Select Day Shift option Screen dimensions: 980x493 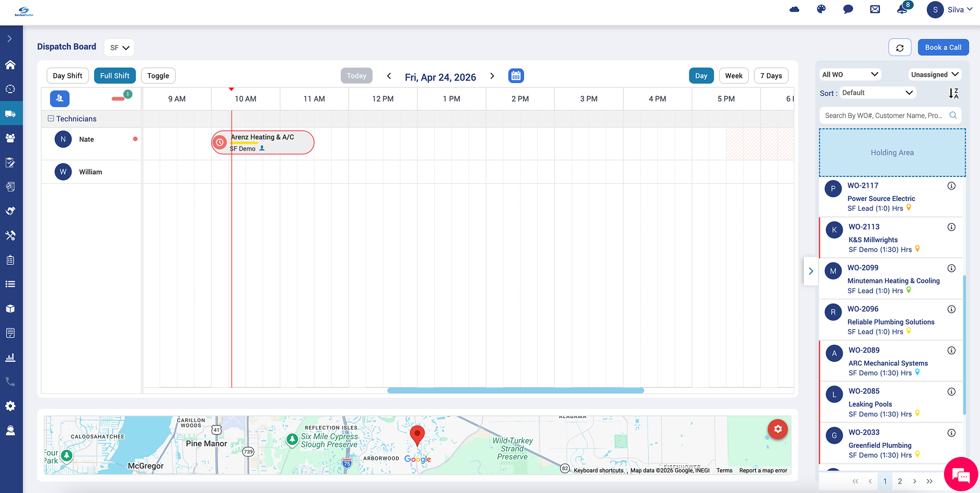pos(68,76)
